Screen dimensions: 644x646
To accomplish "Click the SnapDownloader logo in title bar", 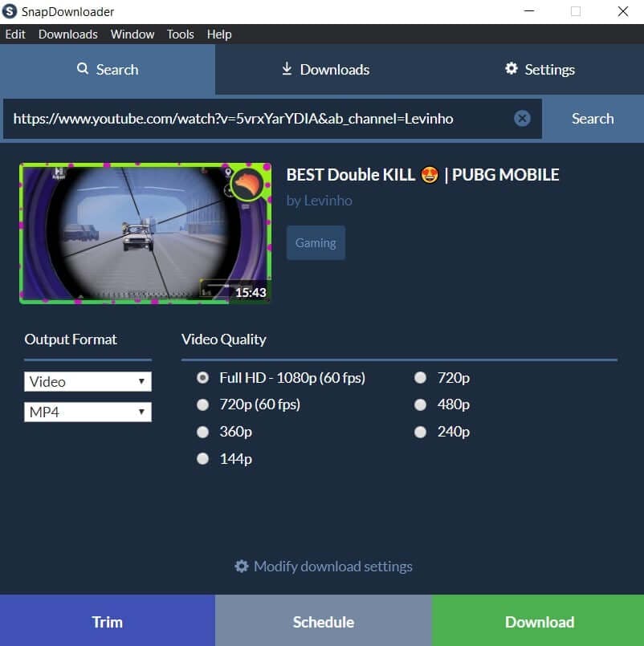I will [9, 11].
